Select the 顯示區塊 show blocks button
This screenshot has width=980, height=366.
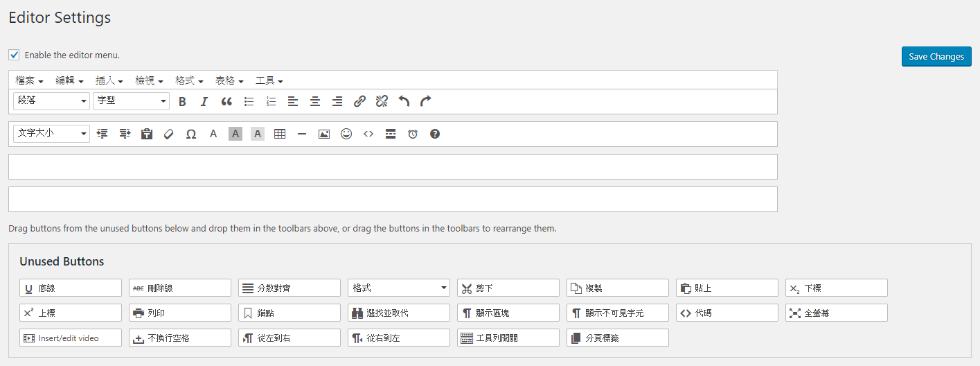508,313
